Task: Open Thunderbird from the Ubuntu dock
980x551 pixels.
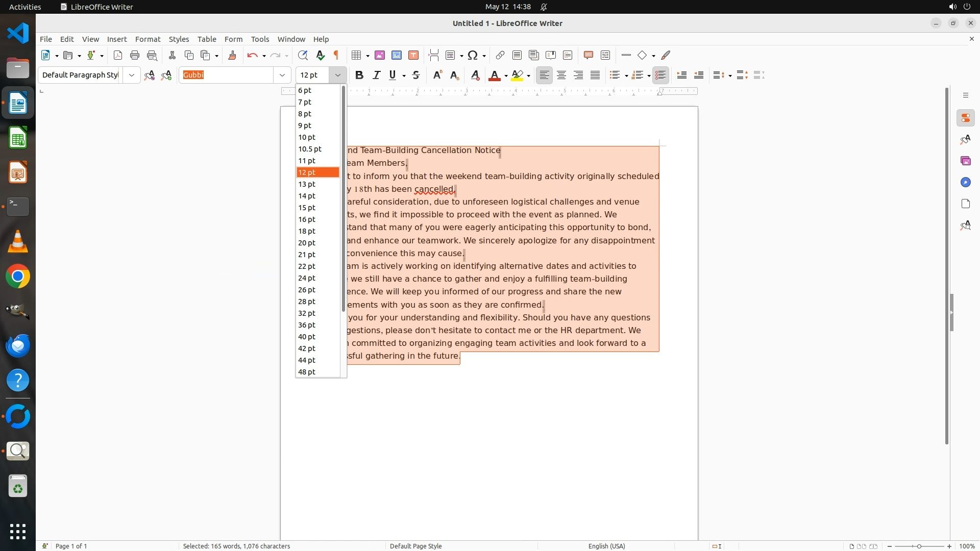Action: tap(18, 345)
